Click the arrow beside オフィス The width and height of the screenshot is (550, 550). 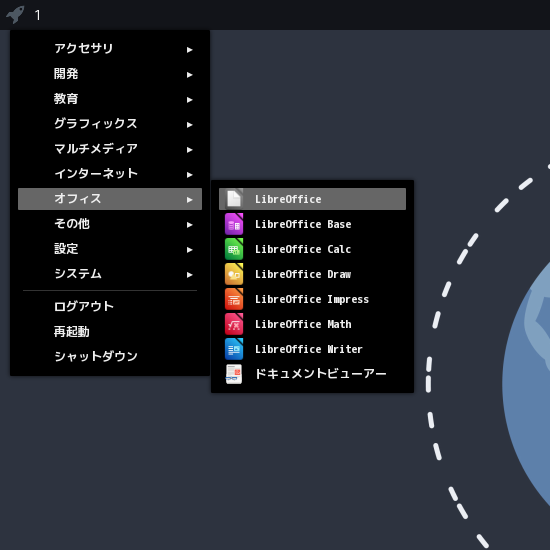pyautogui.click(x=189, y=200)
